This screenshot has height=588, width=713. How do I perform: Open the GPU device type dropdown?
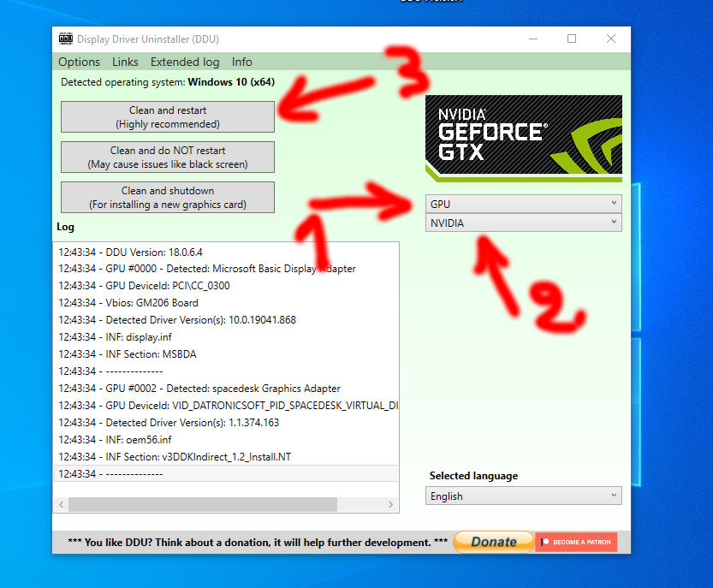pyautogui.click(x=523, y=204)
